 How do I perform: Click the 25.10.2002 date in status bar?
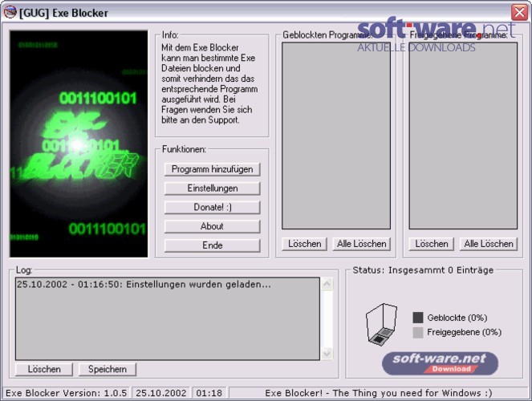coord(161,393)
